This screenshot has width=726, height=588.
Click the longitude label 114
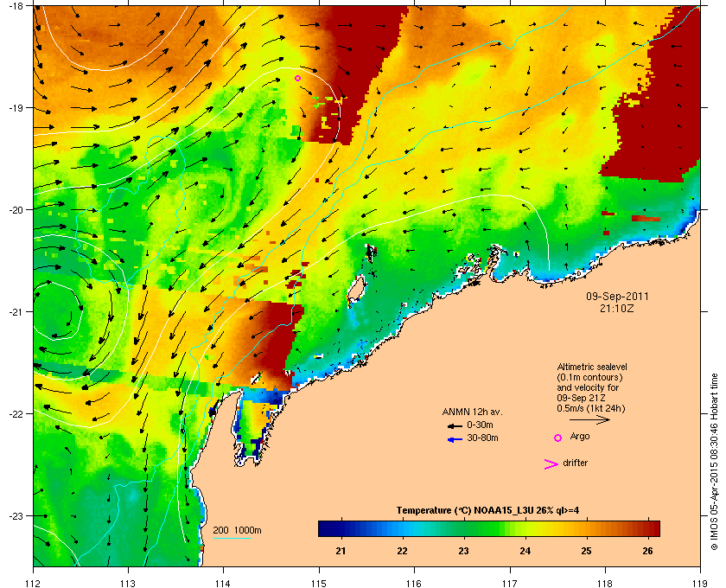[x=223, y=584]
